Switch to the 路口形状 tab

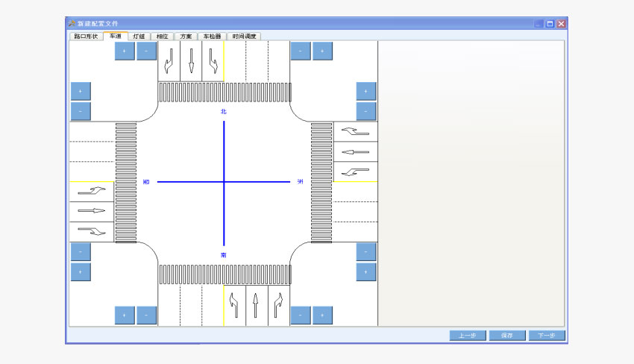(86, 36)
